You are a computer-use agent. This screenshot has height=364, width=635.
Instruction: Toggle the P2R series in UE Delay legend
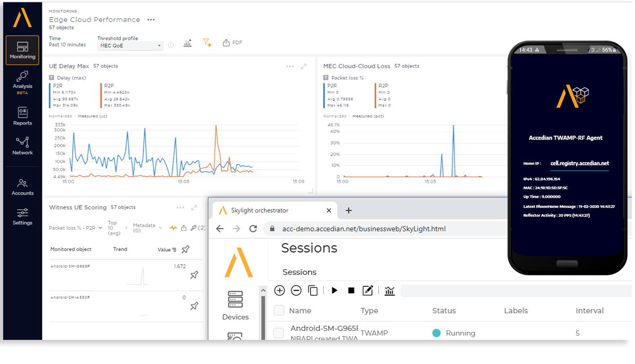point(58,85)
